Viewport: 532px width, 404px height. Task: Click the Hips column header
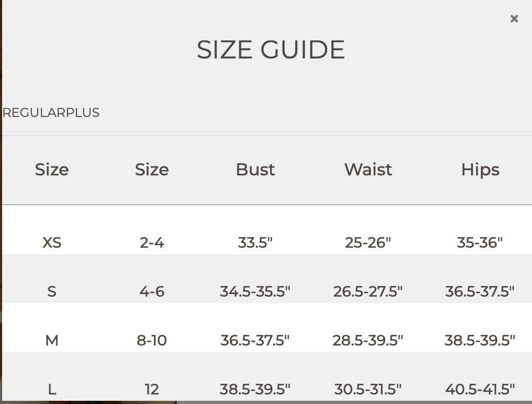(x=479, y=170)
